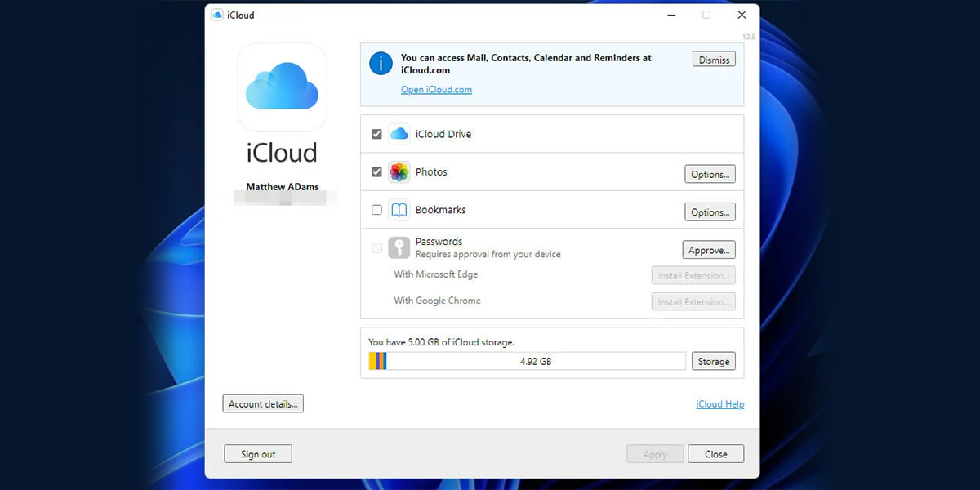Enable the Bookmarks checkbox
Screen dimensions: 980x490
(x=376, y=210)
